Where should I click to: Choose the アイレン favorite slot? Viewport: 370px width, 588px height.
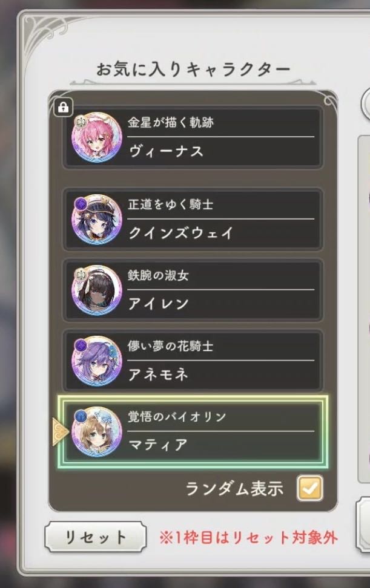tap(193, 290)
